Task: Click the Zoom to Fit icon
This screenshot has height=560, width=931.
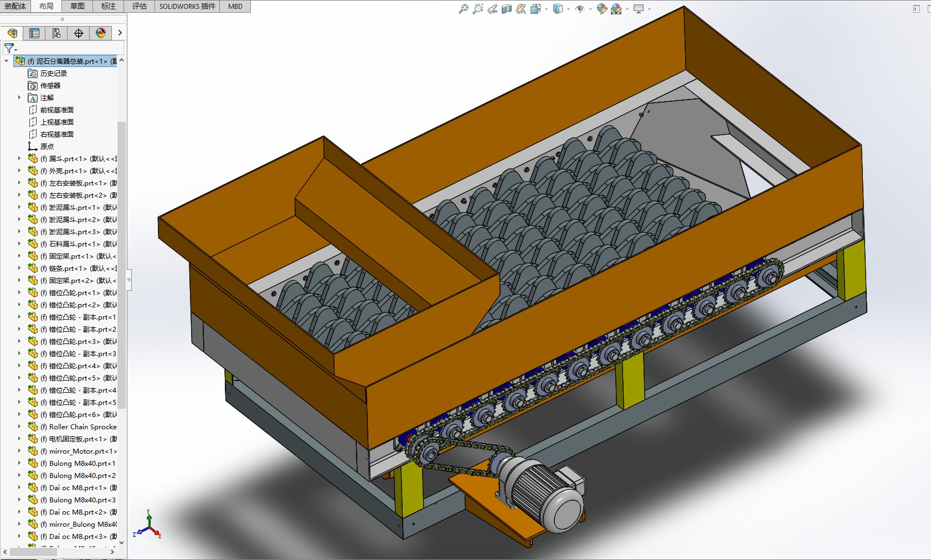Action: (x=464, y=9)
